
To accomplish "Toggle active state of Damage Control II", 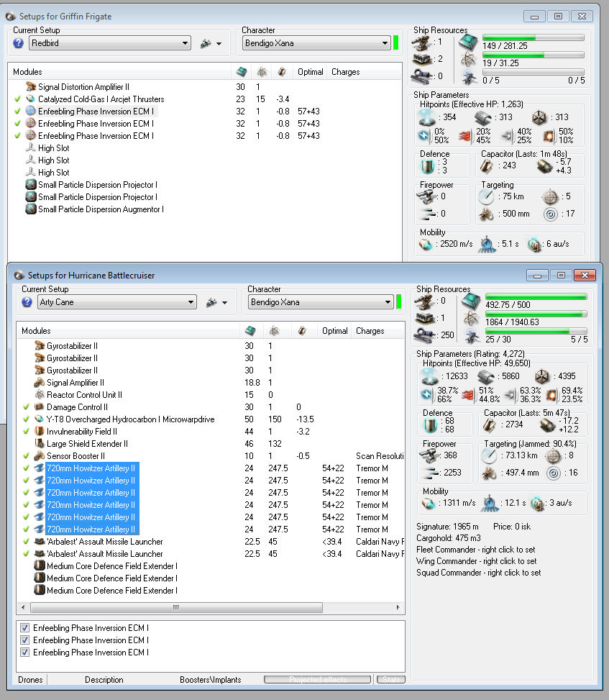I will [x=26, y=407].
